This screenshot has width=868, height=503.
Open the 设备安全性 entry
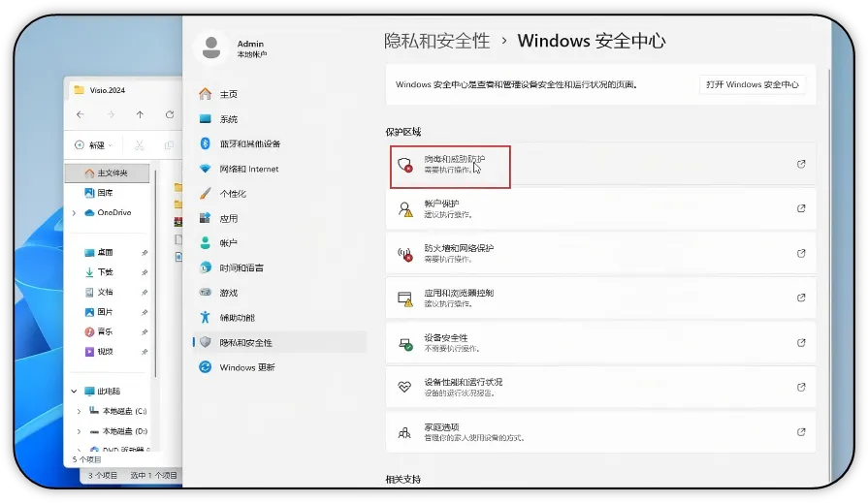600,342
